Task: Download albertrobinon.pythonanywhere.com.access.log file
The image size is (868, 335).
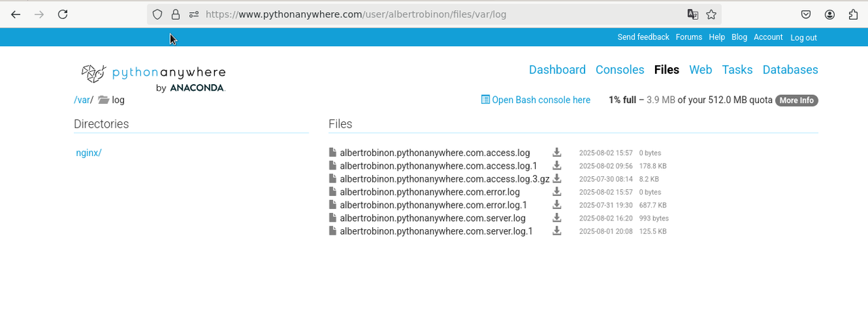Action: click(x=557, y=153)
